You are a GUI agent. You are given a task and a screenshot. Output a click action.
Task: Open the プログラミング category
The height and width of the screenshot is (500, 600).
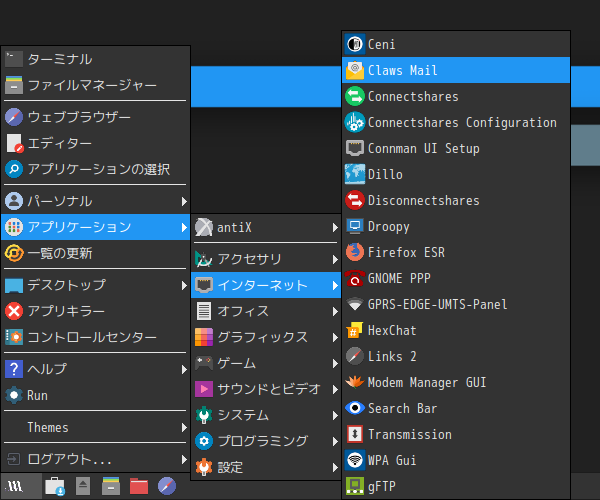click(266, 441)
